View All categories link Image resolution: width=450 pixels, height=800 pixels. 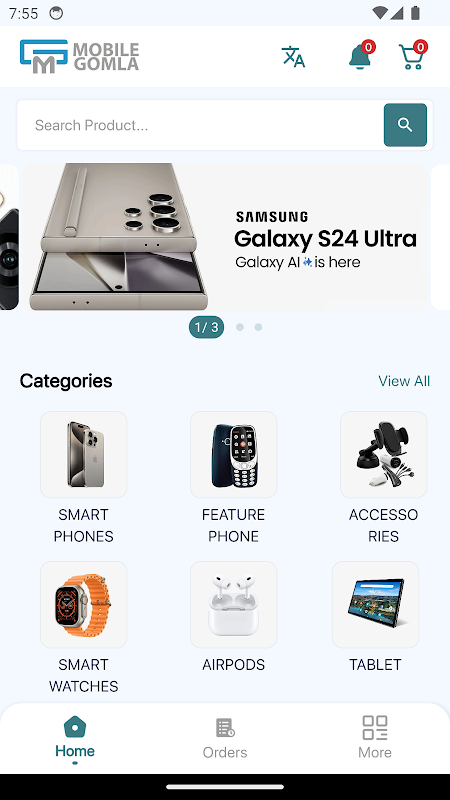point(404,381)
